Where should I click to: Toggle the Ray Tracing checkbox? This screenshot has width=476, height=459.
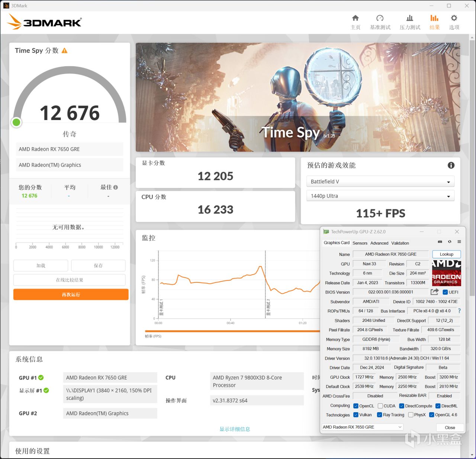pyautogui.click(x=380, y=415)
